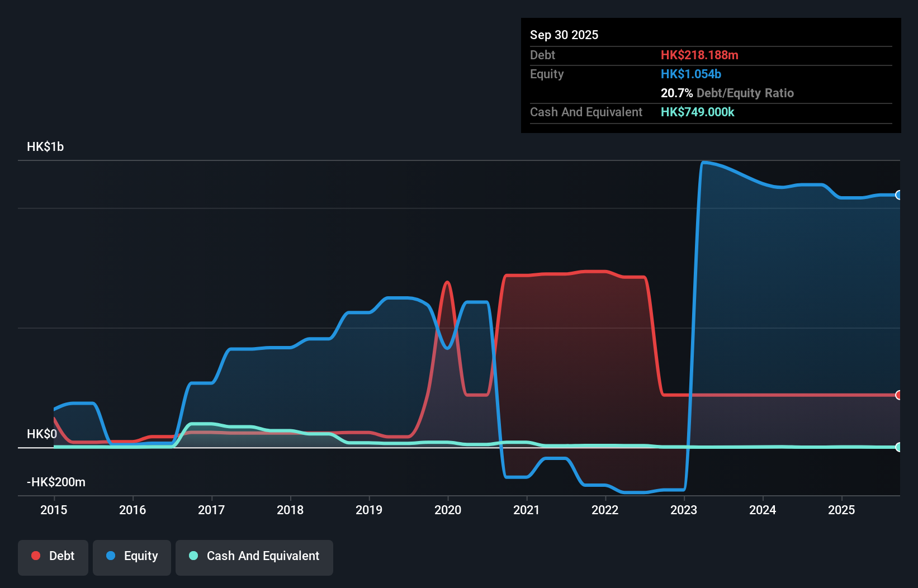The image size is (918, 588).
Task: Click the Sep 30 2025 tooltip date
Action: click(x=564, y=35)
